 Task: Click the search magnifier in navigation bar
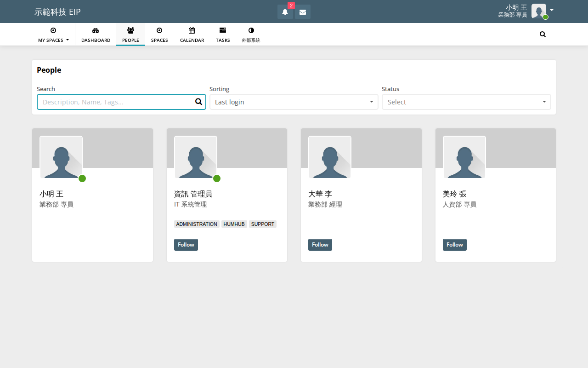(543, 34)
